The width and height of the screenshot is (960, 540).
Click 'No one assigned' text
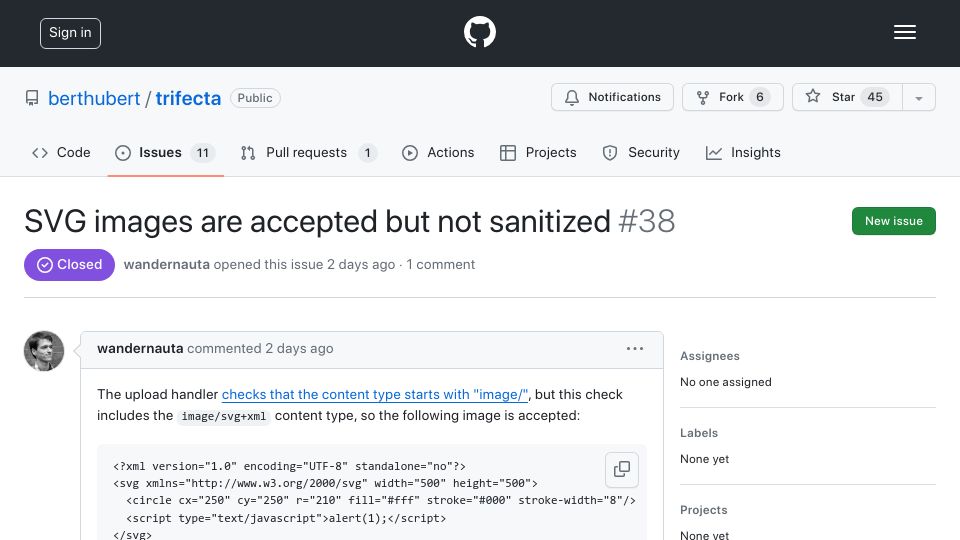tap(726, 382)
